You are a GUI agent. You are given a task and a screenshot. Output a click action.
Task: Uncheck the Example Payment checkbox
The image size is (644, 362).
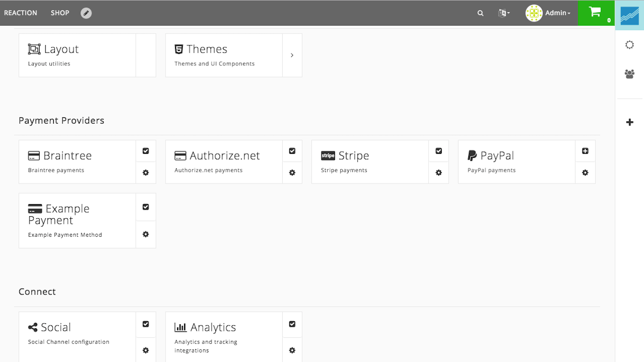pyautogui.click(x=146, y=207)
